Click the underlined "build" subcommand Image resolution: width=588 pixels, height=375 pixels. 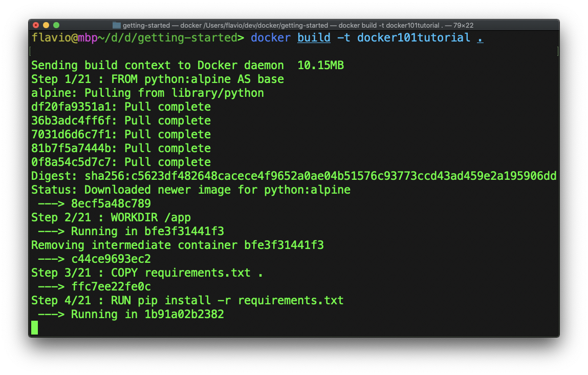coord(314,38)
